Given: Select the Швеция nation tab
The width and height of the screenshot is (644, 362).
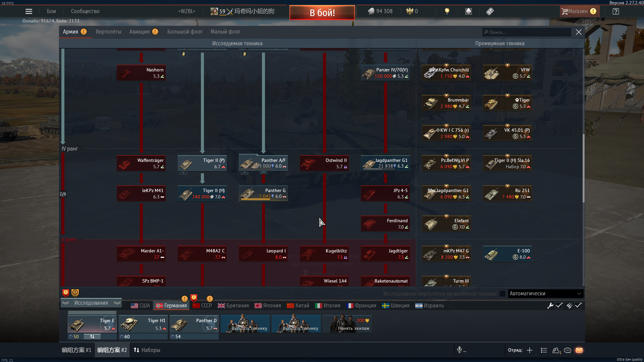Looking at the screenshot, I should (396, 306).
